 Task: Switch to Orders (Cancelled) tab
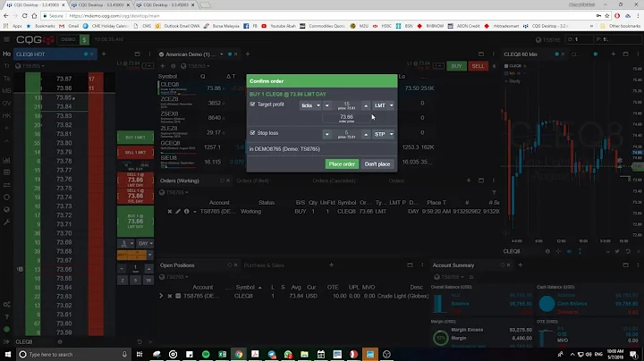[334, 180]
